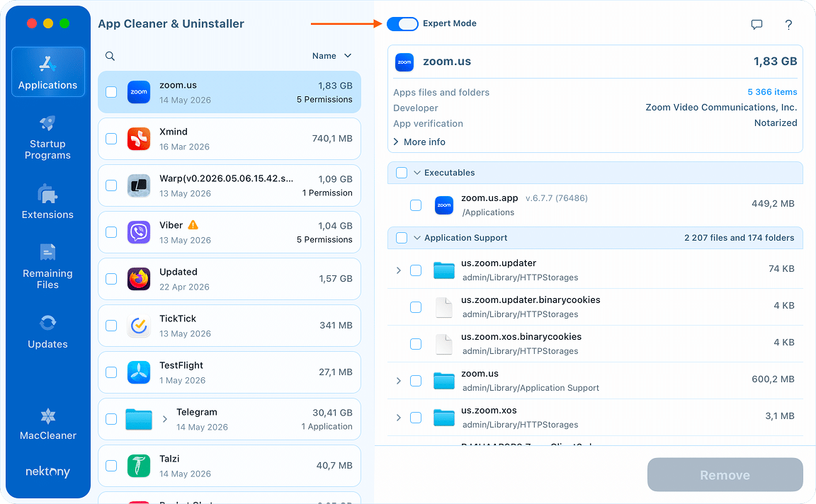Viewport: 816px width, 504px height.
Task: Open the feedback chat bubble icon
Action: 756,25
